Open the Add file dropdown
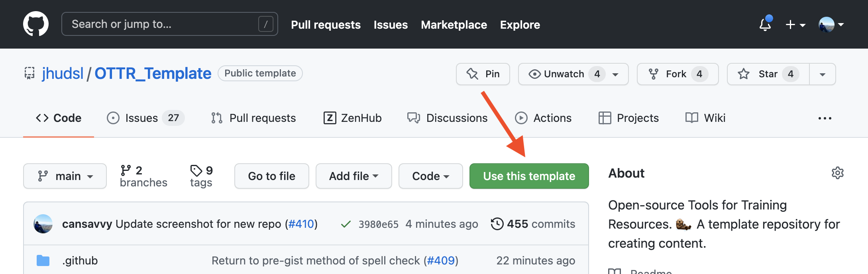Image resolution: width=868 pixels, height=274 pixels. 354,176
